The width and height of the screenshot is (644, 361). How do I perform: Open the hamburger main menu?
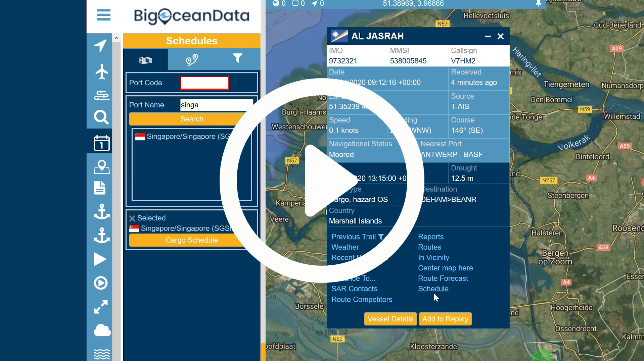(x=103, y=15)
